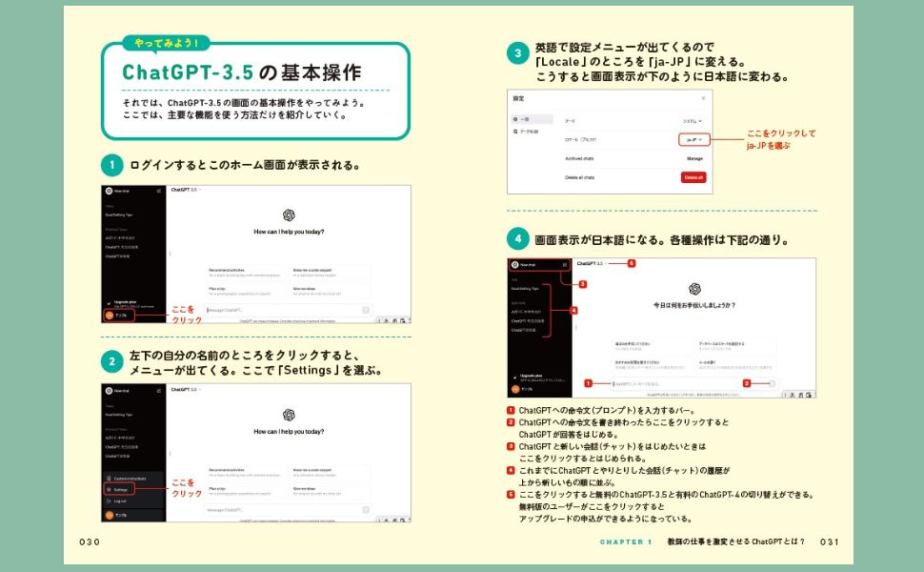
Task: Click the 'How can I help you today?' heading in step 1
Action: tap(289, 232)
